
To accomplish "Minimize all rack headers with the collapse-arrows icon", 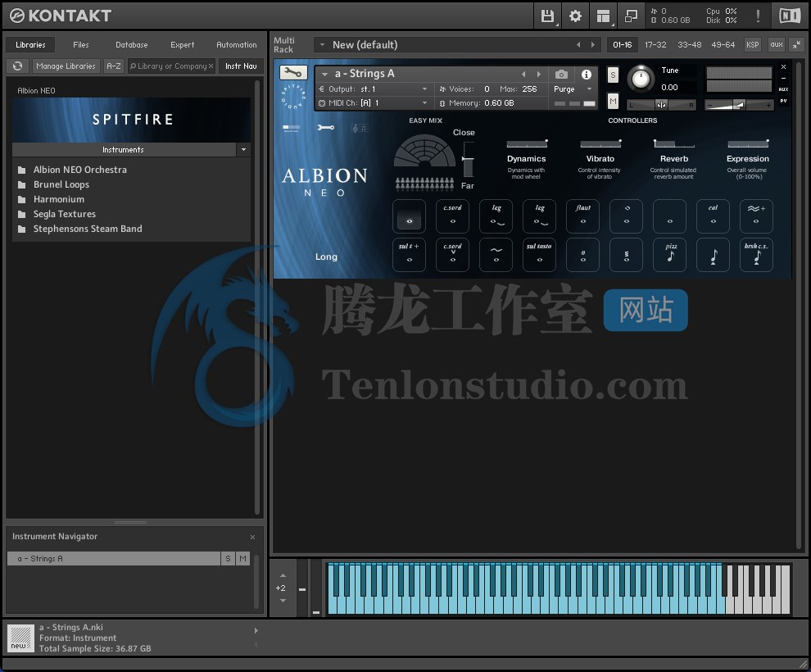I will point(796,45).
